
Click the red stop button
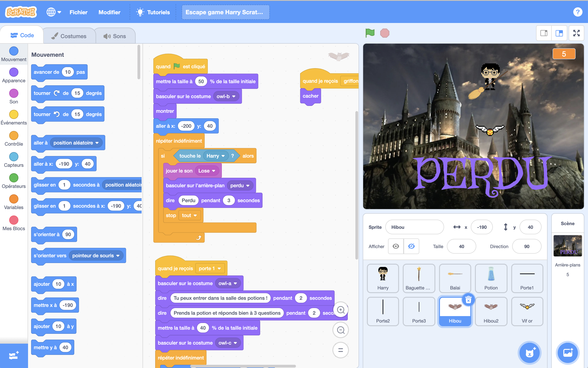(x=384, y=33)
